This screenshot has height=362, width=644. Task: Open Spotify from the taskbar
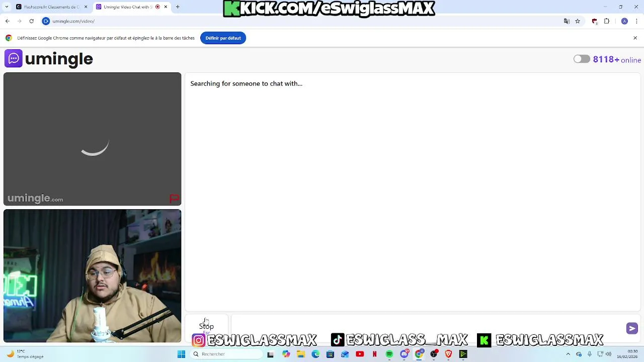point(389,354)
